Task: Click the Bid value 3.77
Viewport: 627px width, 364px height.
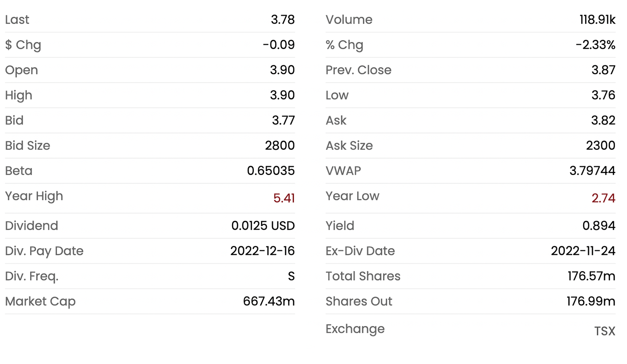Action: (x=283, y=120)
